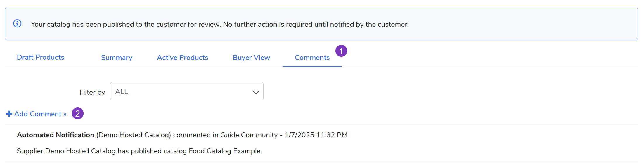Click the Filter by label
Image resolution: width=644 pixels, height=163 pixels.
[x=92, y=92]
